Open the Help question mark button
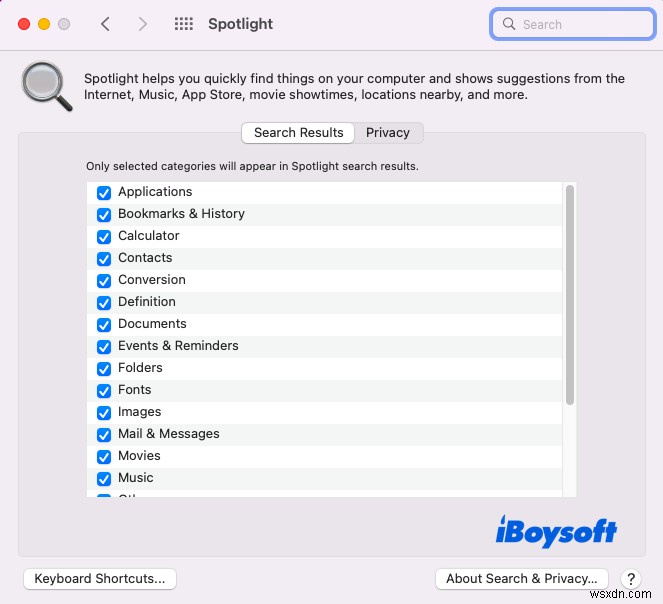 (x=630, y=578)
